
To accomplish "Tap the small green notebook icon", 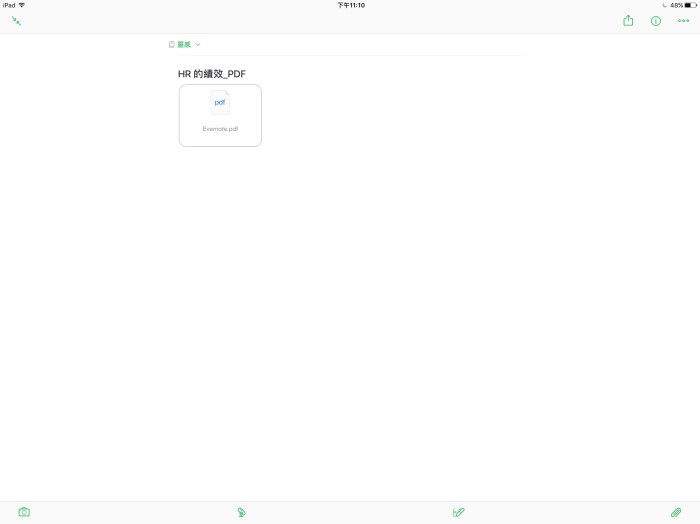I will click(172, 45).
